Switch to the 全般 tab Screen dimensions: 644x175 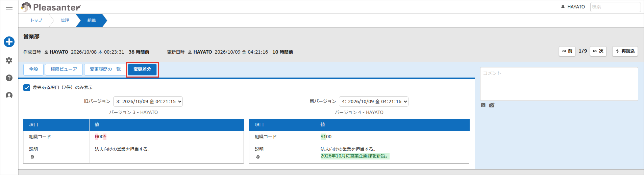(x=33, y=69)
